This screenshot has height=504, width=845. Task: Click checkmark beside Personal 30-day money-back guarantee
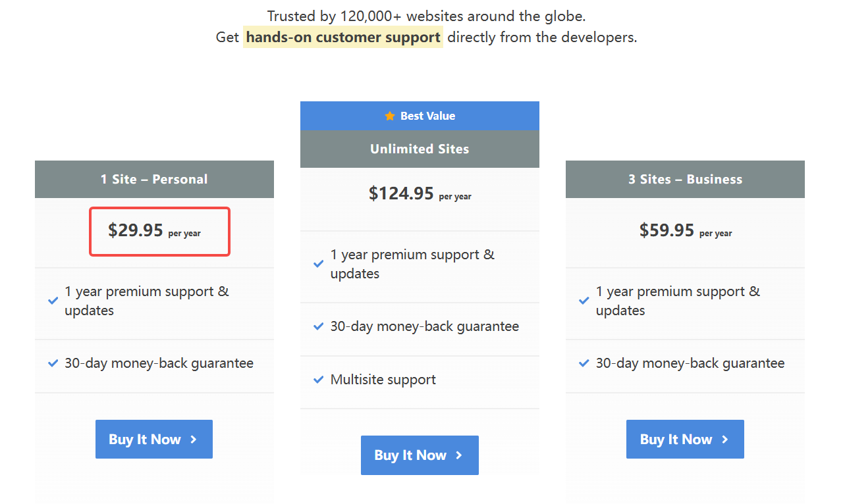coord(53,363)
